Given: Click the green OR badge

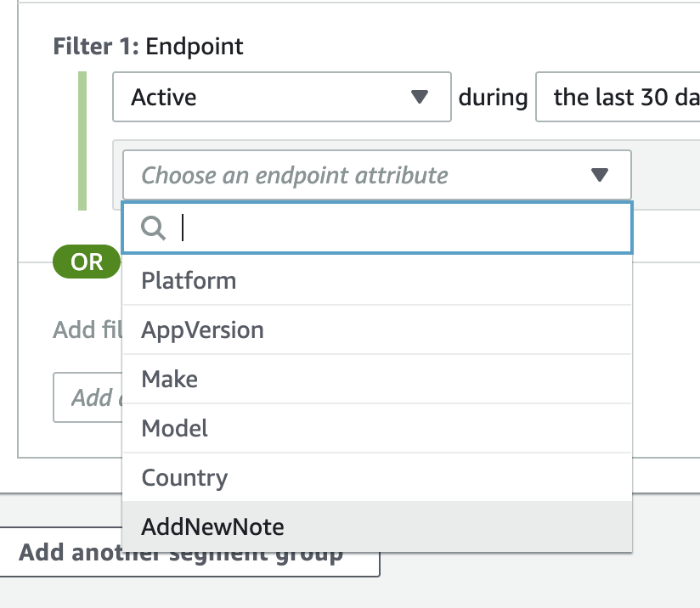Looking at the screenshot, I should pos(87,262).
